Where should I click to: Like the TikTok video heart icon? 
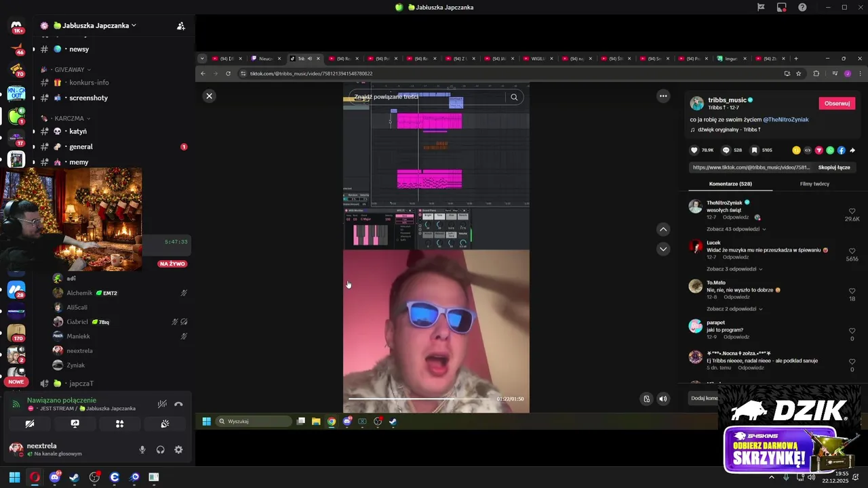point(694,150)
